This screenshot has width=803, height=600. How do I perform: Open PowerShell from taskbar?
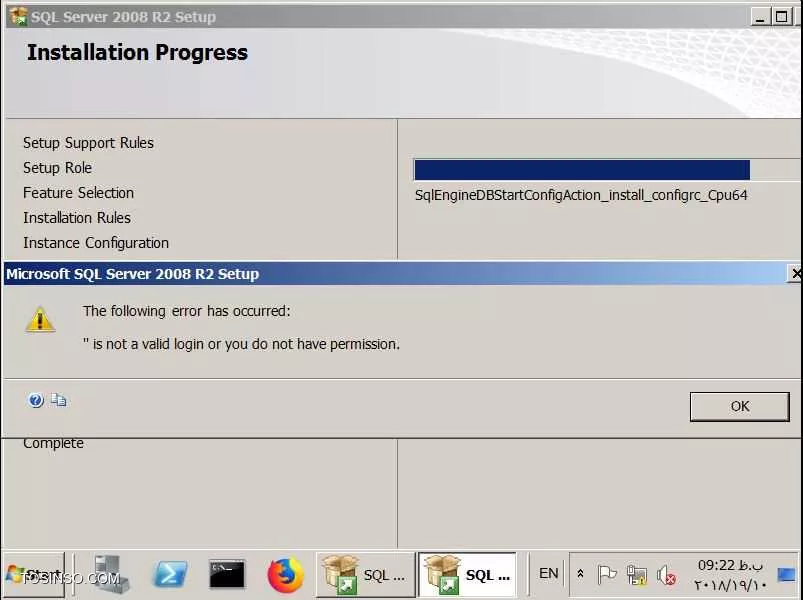(x=170, y=574)
